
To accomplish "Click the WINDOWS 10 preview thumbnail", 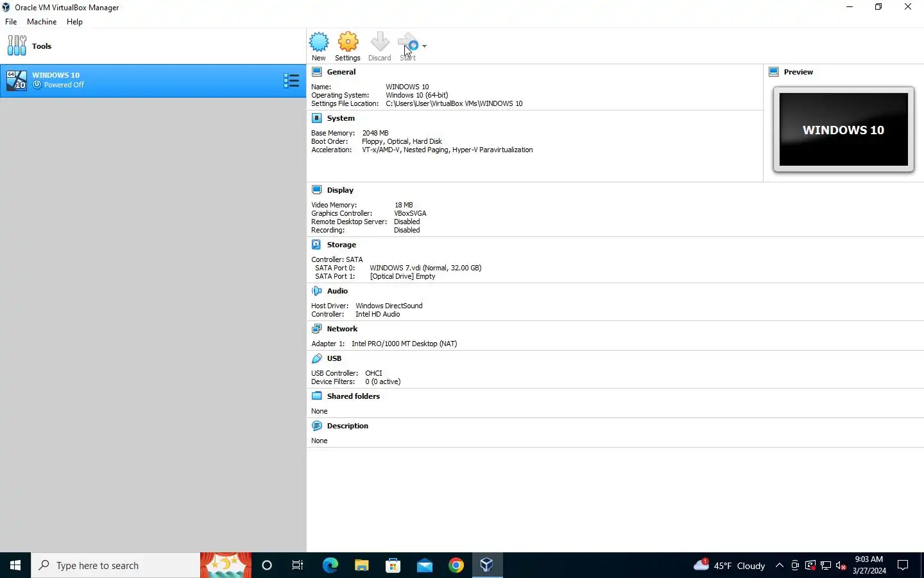I will (843, 129).
